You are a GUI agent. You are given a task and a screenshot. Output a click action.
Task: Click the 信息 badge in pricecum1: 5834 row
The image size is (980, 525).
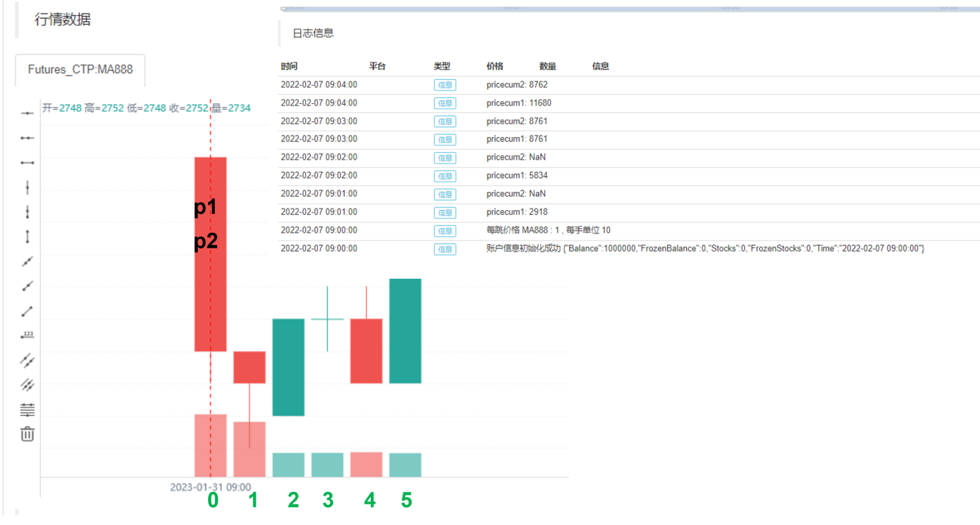445,176
